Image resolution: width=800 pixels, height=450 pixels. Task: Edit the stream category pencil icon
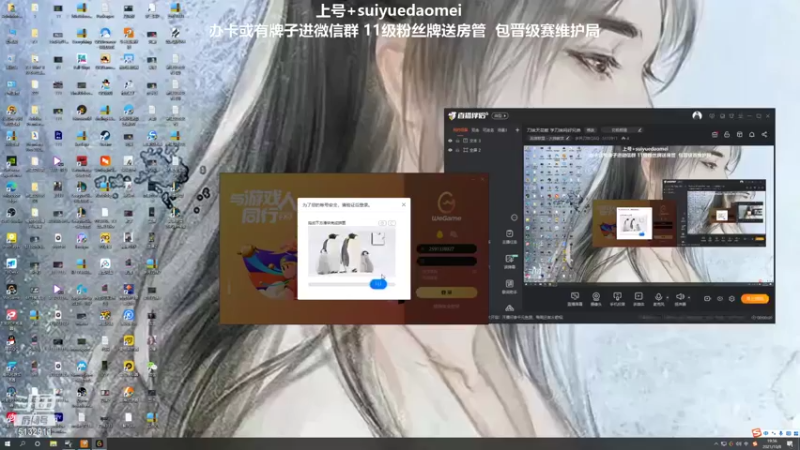point(567,138)
